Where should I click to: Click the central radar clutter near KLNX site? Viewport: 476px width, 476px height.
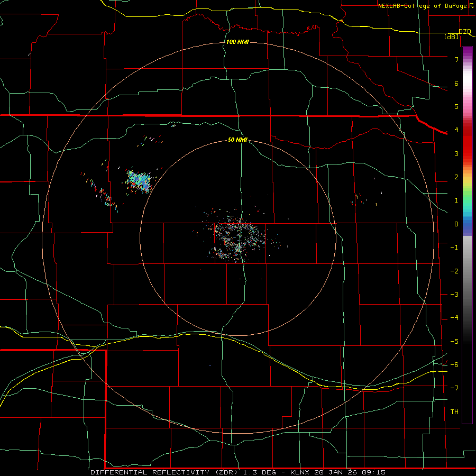click(x=239, y=239)
